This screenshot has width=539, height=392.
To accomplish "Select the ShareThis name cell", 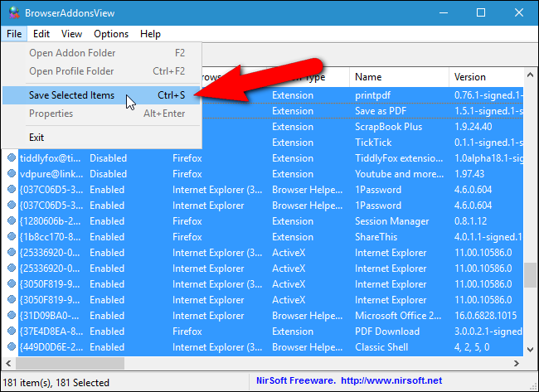I will (376, 237).
